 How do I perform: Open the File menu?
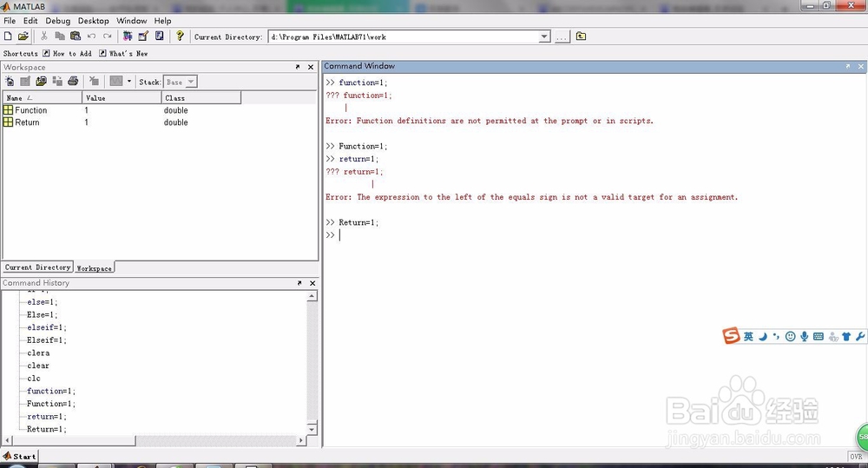coord(10,21)
